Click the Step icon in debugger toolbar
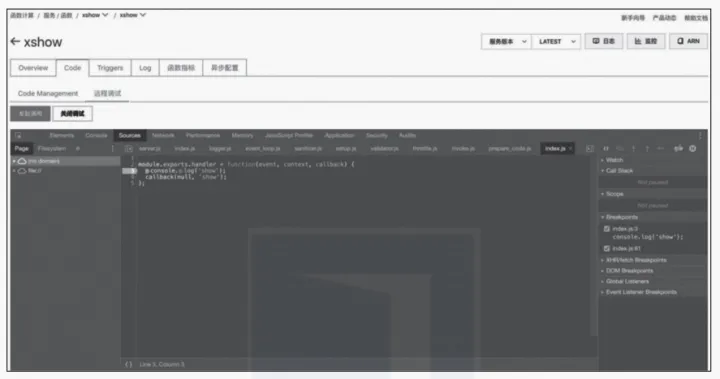The height and width of the screenshot is (379, 720). 661,148
